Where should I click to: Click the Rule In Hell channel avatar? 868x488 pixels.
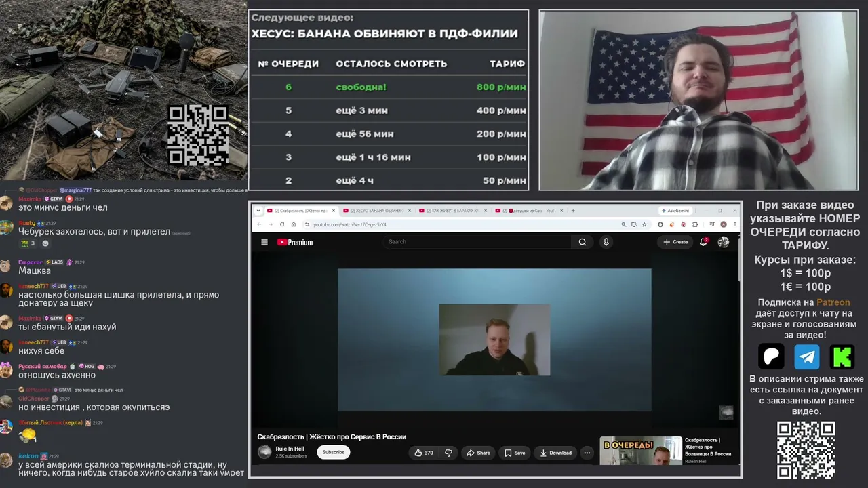[264, 452]
